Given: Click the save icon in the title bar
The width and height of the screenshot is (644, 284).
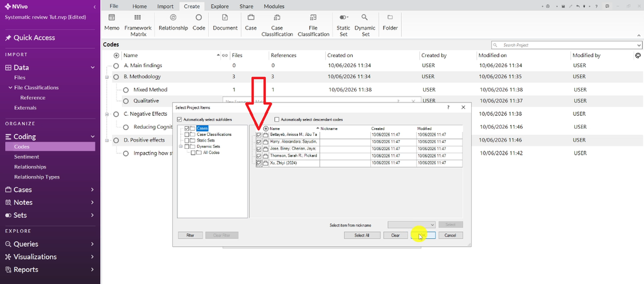Looking at the screenshot, I should point(563,6).
